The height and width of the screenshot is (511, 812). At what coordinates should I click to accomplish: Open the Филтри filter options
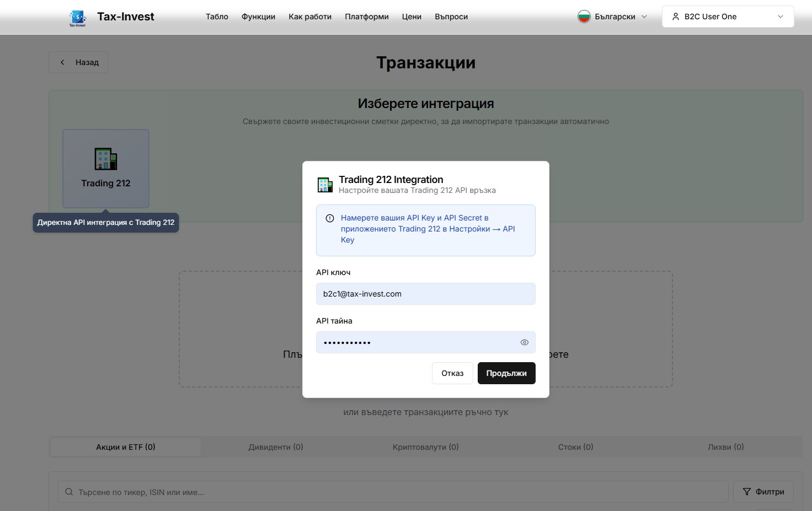click(763, 492)
